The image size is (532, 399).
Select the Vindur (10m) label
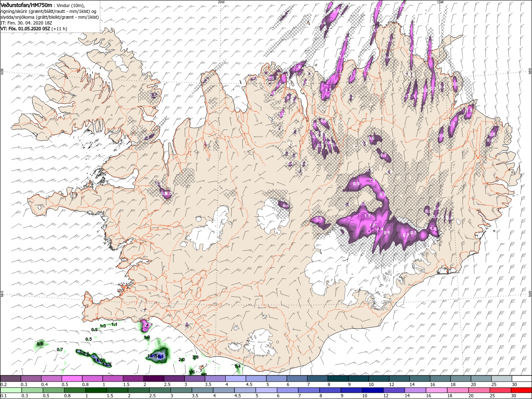point(71,5)
